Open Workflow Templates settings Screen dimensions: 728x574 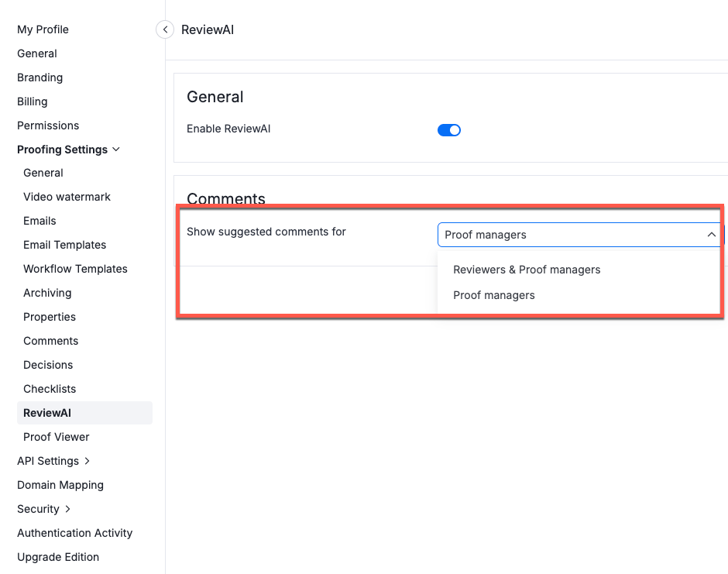click(75, 269)
